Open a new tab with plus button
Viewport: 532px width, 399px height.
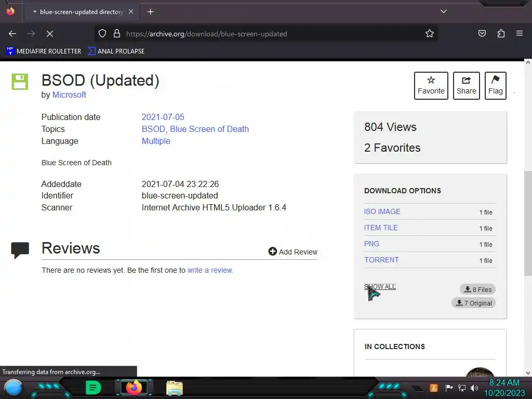tap(150, 12)
